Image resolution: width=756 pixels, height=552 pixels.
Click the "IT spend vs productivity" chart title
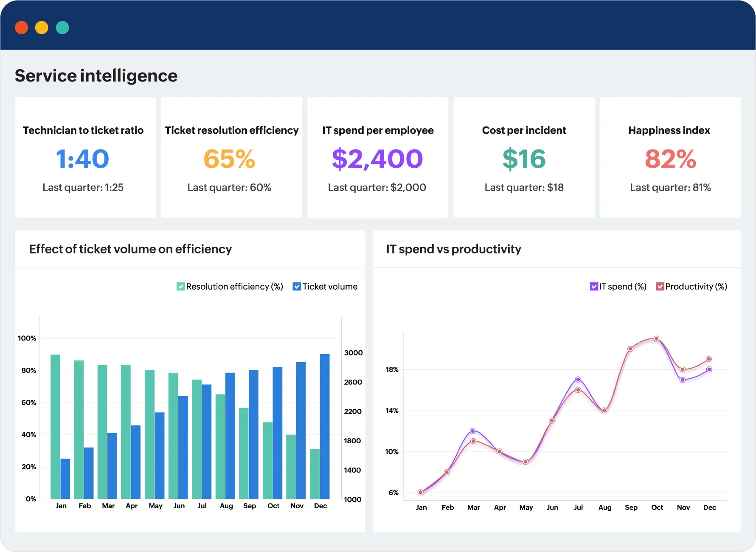coord(453,249)
